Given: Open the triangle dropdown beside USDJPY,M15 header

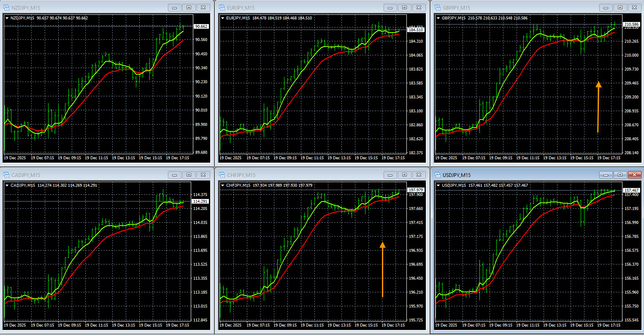Looking at the screenshot, I should point(438,185).
